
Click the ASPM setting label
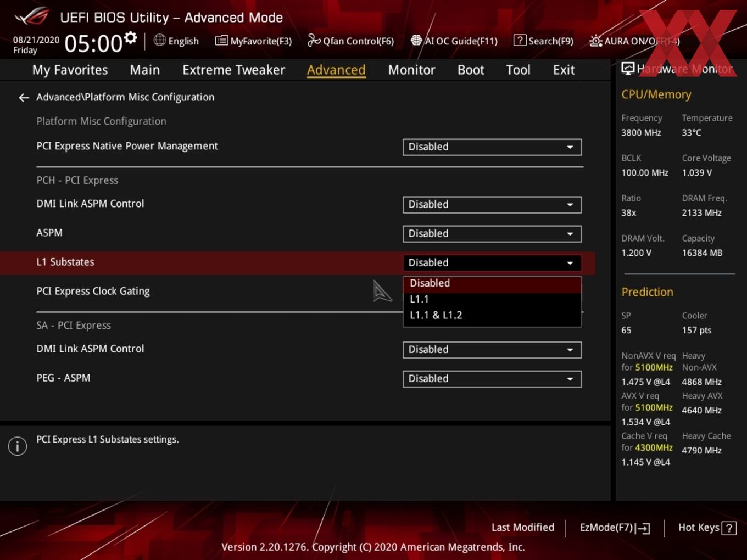[49, 233]
